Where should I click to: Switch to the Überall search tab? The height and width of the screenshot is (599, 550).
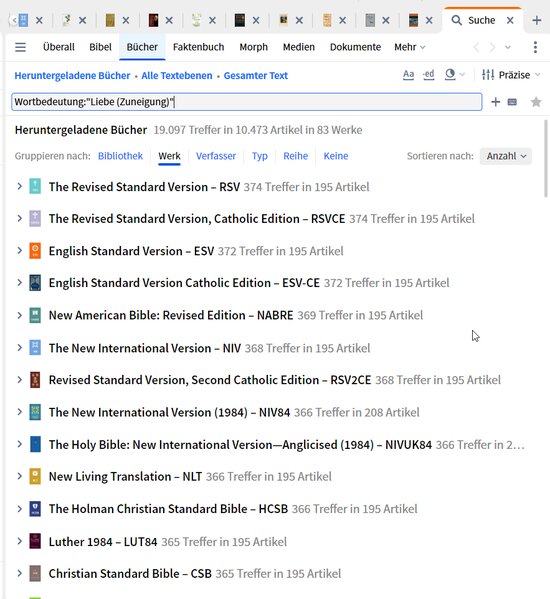tap(59, 47)
